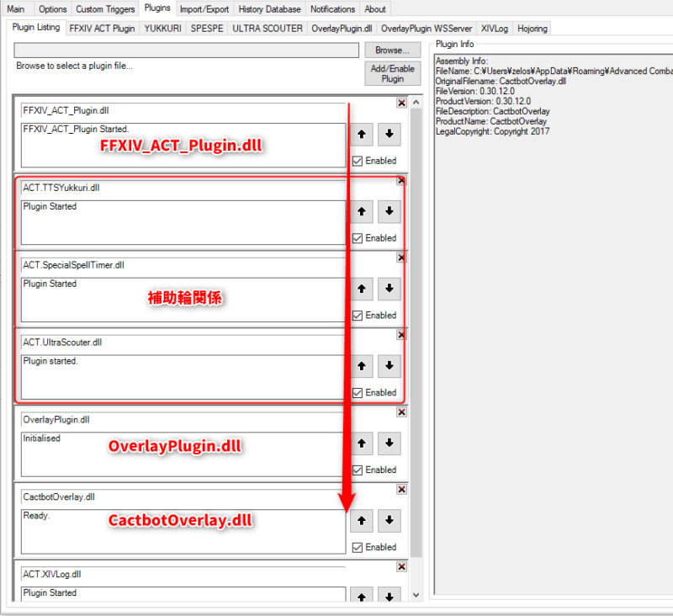The image size is (673, 616).
Task: Click Browse to select plugin file
Action: pyautogui.click(x=392, y=50)
